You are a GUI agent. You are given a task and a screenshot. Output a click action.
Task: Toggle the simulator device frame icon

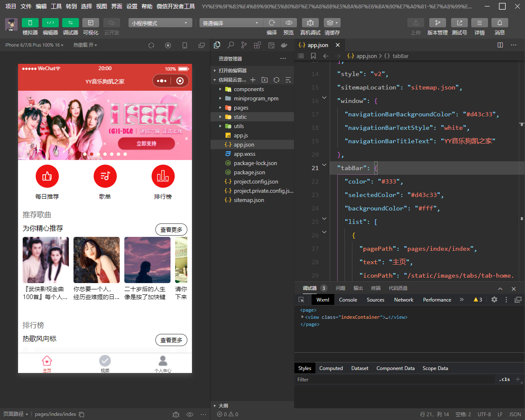[185, 45]
